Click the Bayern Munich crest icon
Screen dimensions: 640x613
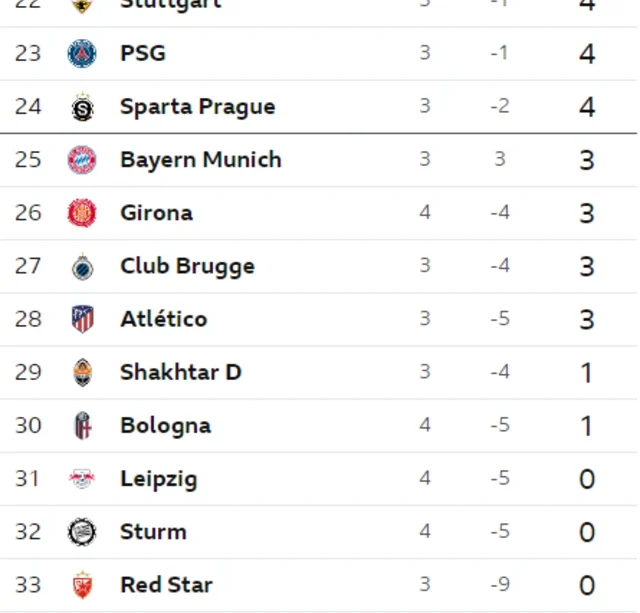click(x=82, y=160)
